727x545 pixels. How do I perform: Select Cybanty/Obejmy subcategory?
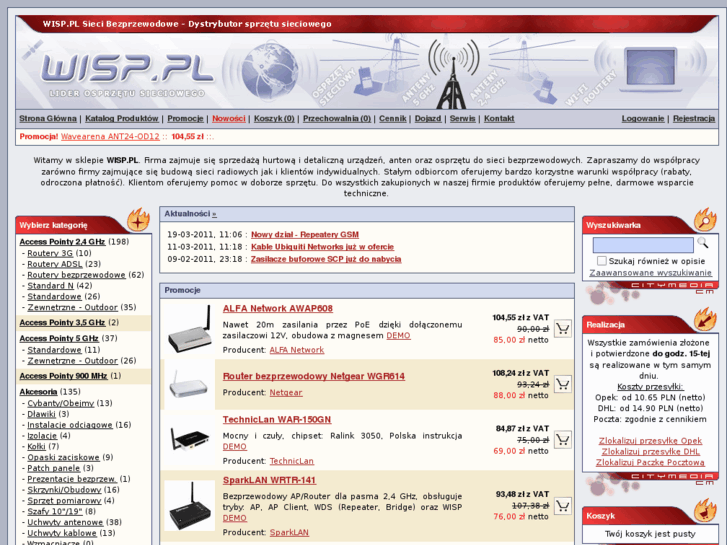click(61, 403)
